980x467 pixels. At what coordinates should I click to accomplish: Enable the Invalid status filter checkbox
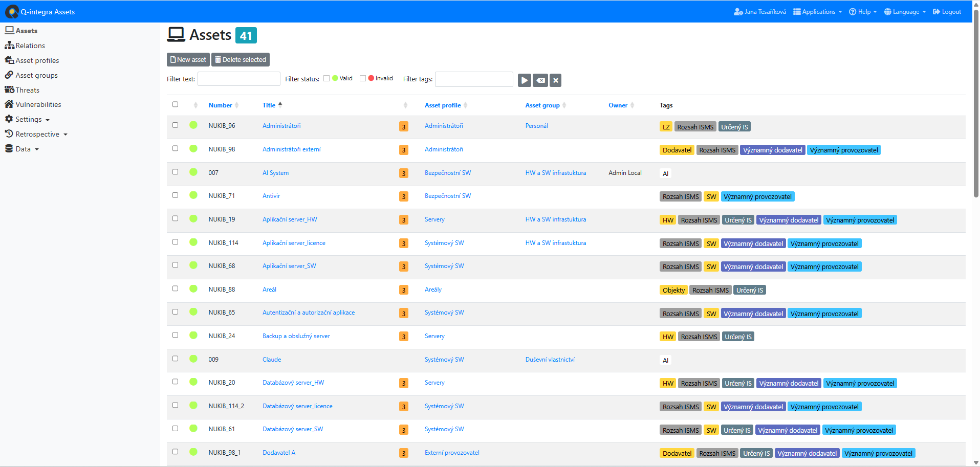[363, 78]
